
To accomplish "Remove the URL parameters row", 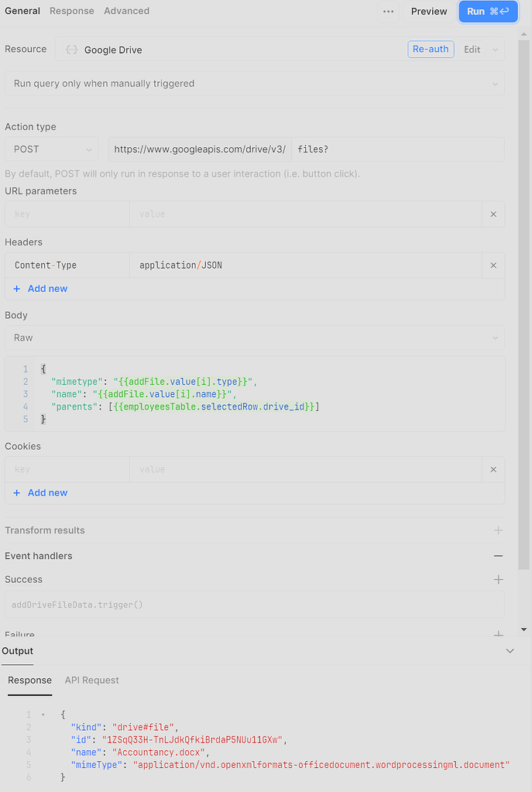I will point(493,214).
